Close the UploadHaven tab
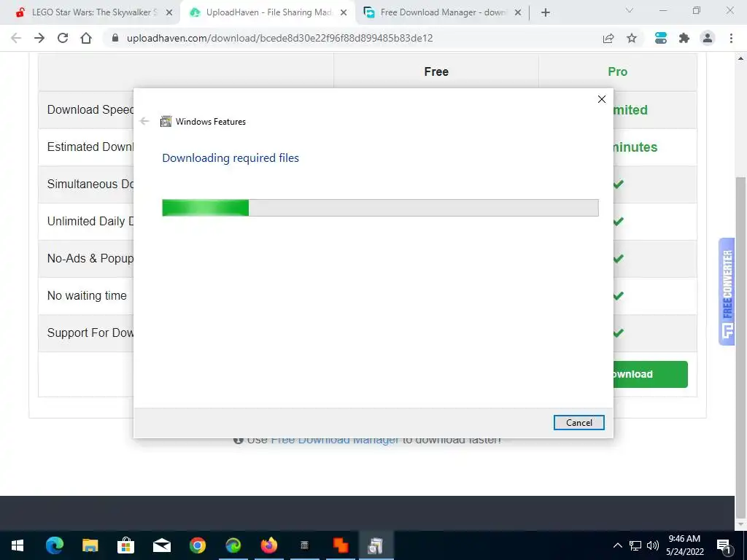 (344, 13)
